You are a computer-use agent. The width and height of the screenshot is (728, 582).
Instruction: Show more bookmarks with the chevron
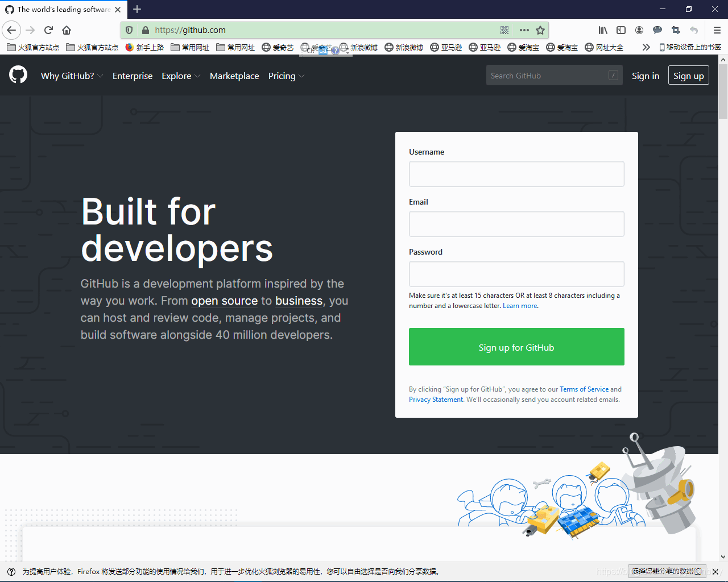click(x=646, y=47)
